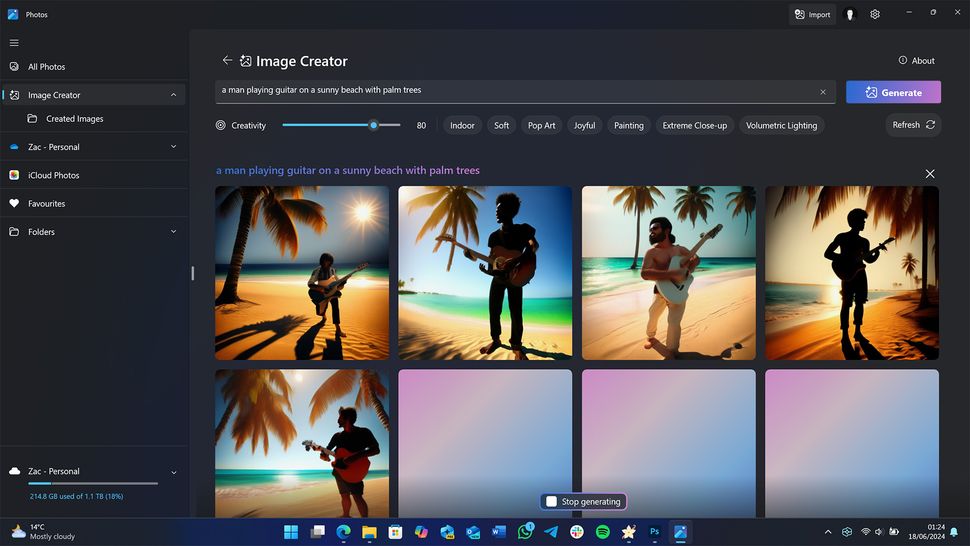Open All Photos in sidebar

tap(46, 67)
